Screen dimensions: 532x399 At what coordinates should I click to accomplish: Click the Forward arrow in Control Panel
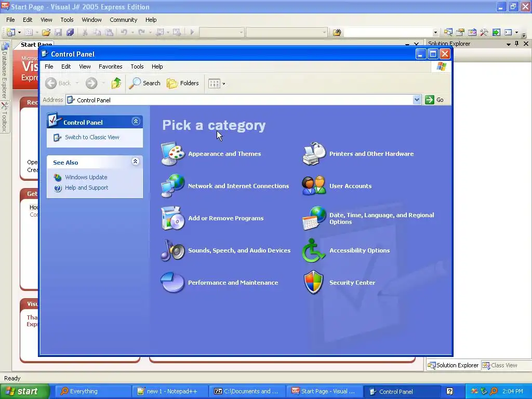pos(91,83)
